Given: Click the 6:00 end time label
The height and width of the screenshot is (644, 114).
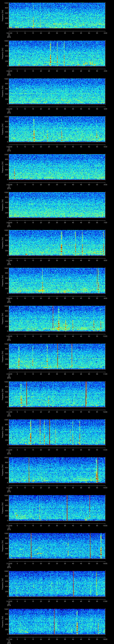Looking at the screenshot, I should click(x=105, y=184).
